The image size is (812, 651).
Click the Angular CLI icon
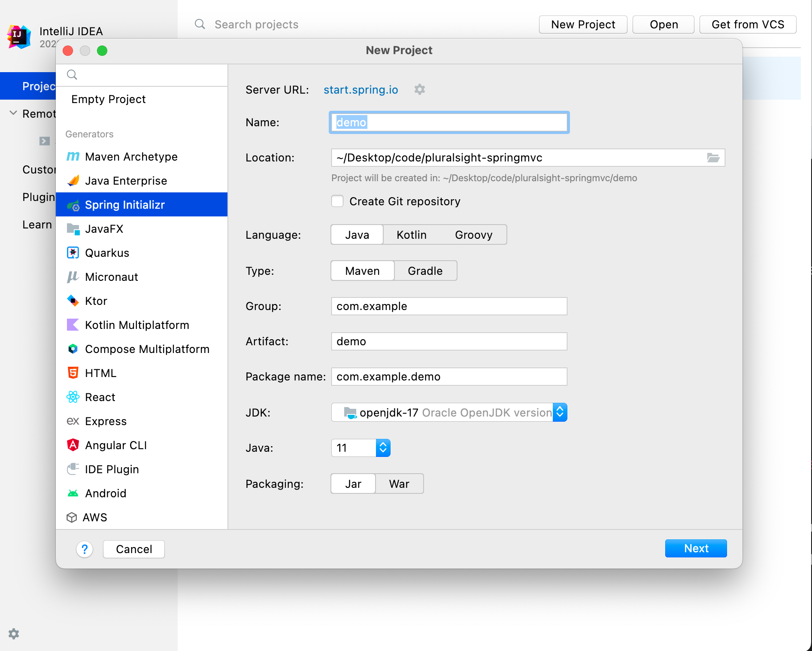(73, 445)
